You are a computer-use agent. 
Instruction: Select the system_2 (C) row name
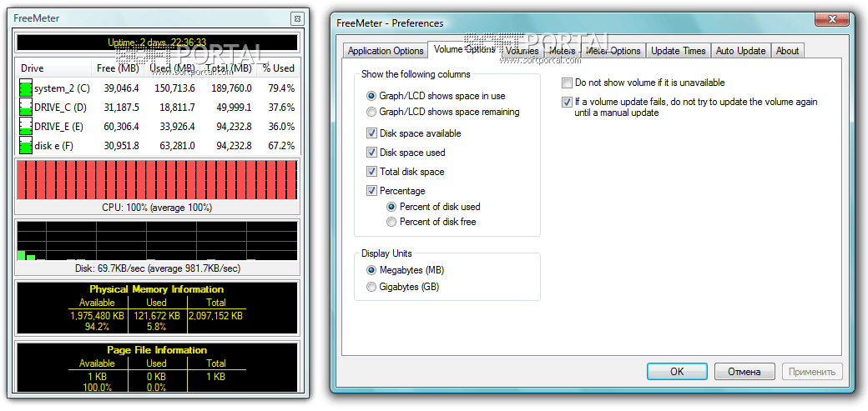[x=62, y=88]
